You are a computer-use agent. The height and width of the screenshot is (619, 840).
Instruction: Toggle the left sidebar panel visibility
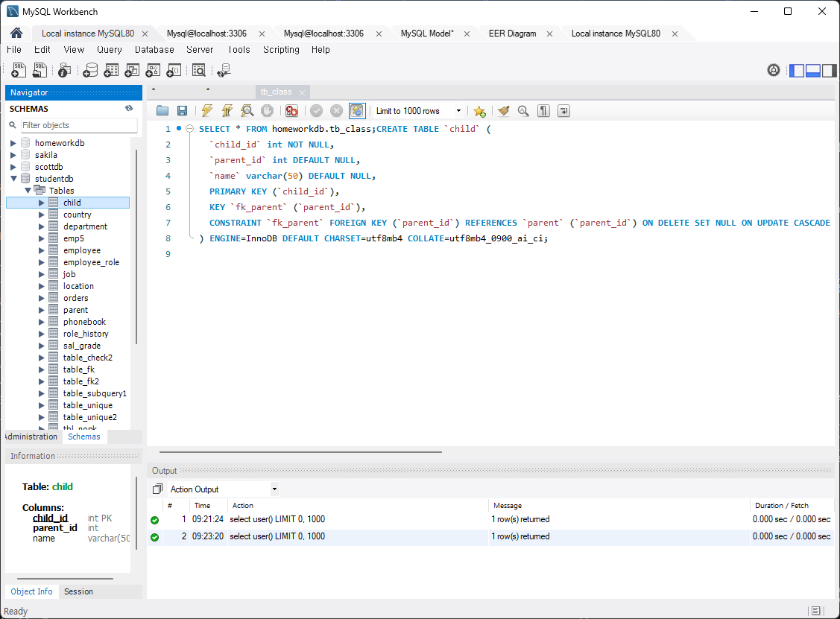pos(797,70)
